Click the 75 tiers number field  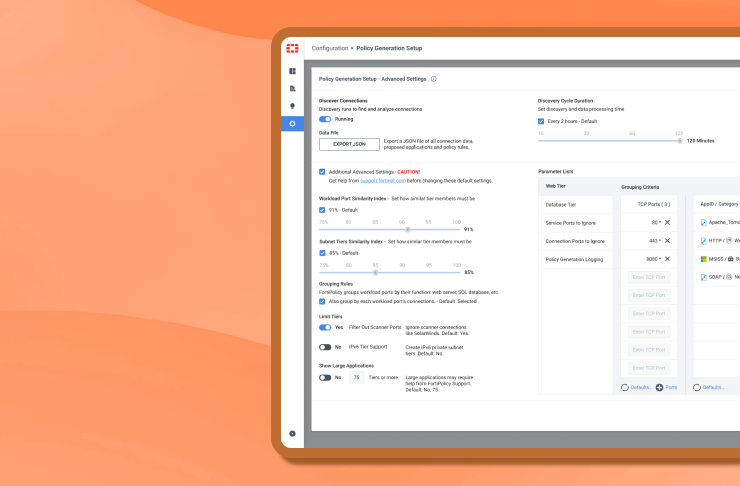point(356,377)
